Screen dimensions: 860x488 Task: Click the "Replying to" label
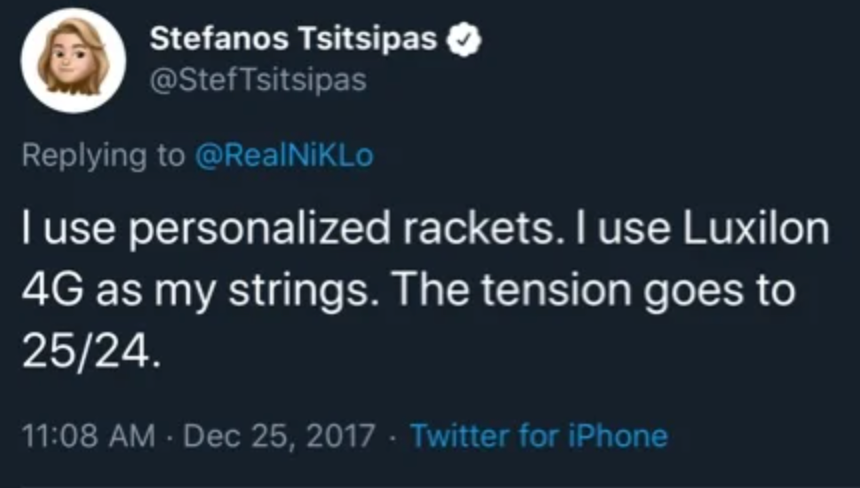(x=103, y=156)
